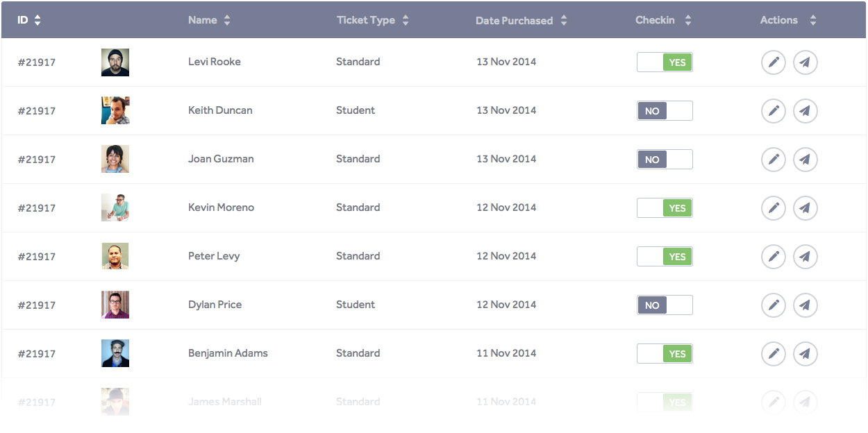Send ticket to Joan Guzman via paper plane icon
868x433 pixels.
(x=806, y=160)
